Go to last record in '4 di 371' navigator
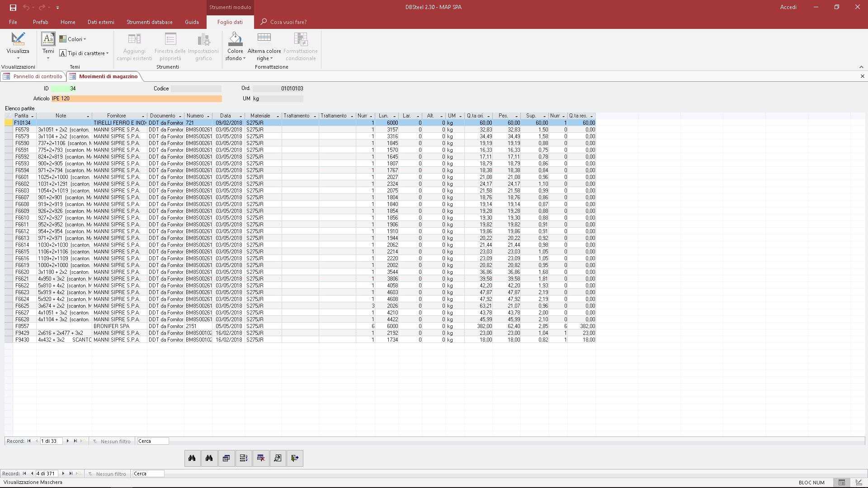The width and height of the screenshot is (868, 488). pos(71,474)
